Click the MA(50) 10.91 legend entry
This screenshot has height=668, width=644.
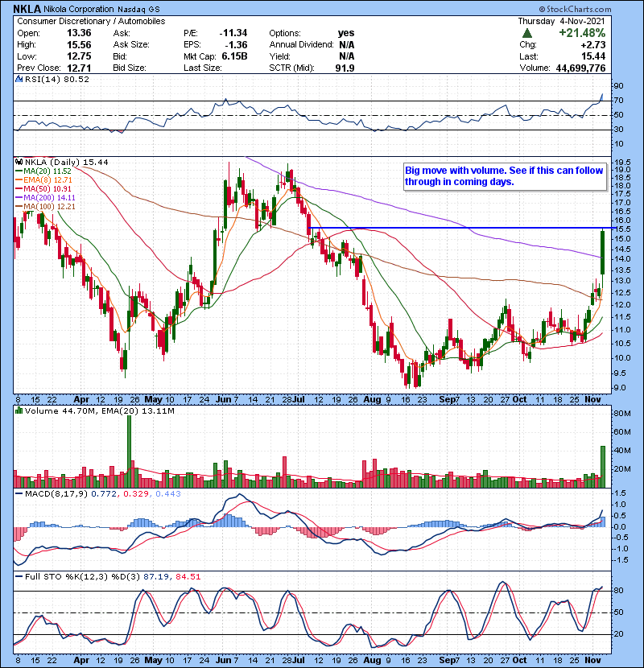coord(43,189)
